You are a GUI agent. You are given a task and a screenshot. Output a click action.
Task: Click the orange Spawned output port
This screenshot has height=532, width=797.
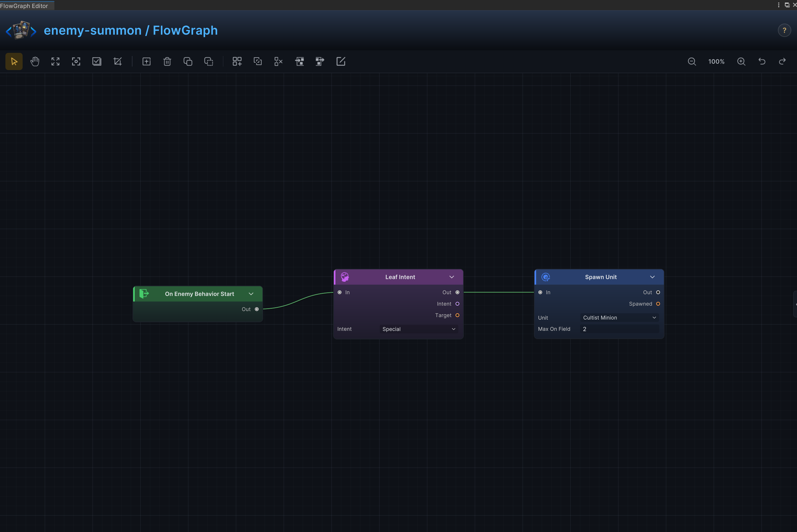click(x=658, y=304)
